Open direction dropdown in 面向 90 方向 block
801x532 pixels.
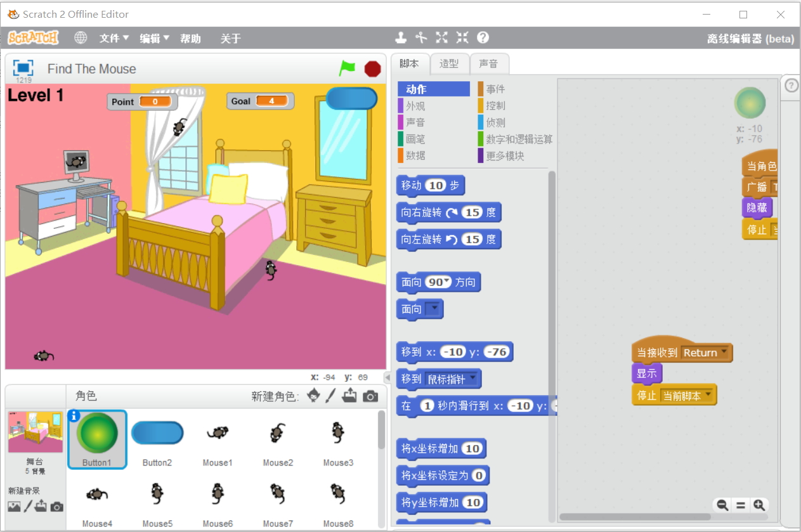click(447, 282)
